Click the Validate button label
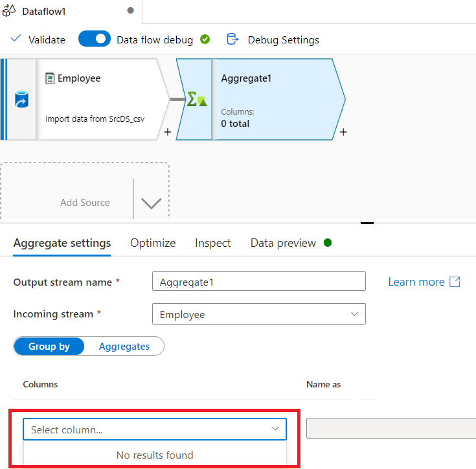The height and width of the screenshot is (469, 476). click(x=47, y=40)
